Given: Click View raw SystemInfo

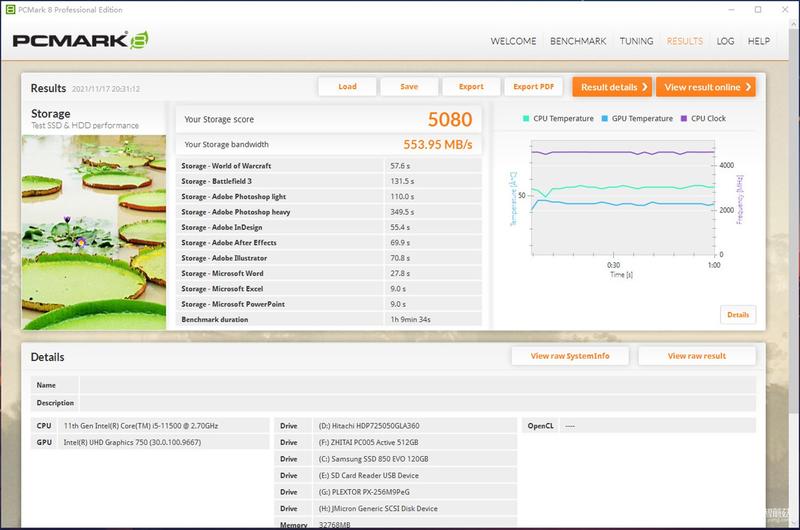Looking at the screenshot, I should [x=570, y=356].
